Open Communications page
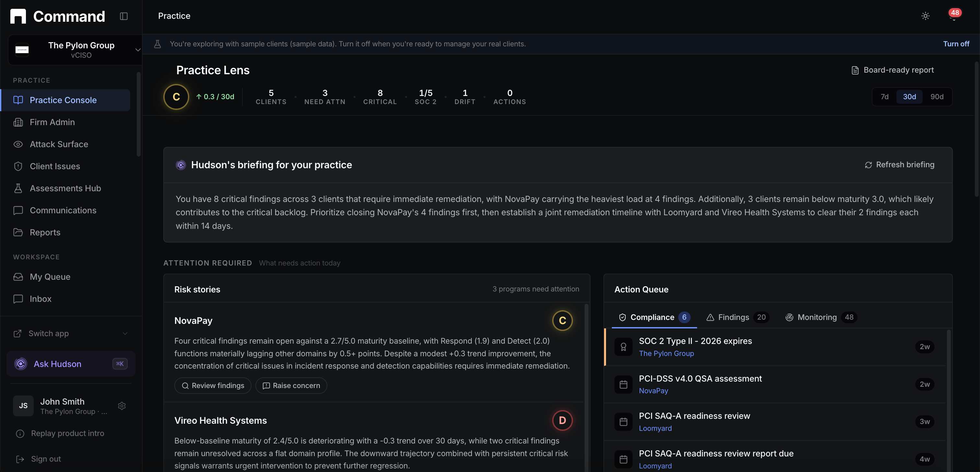This screenshot has width=980, height=472. tap(65, 210)
